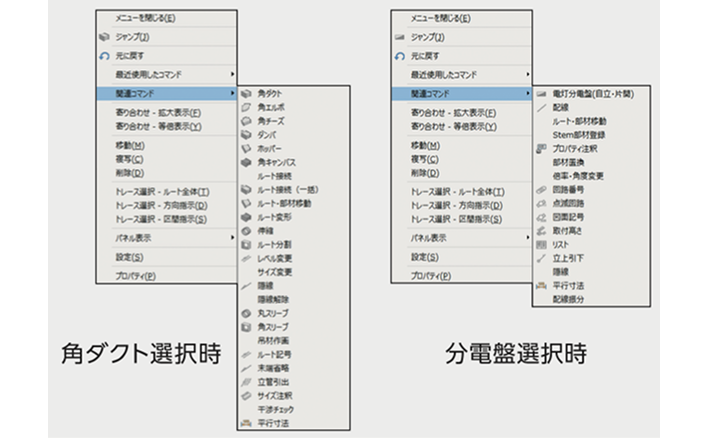The width and height of the screenshot is (708, 438).
Task: Expand 関連コマンド arrow in left menu
Action: (232, 93)
